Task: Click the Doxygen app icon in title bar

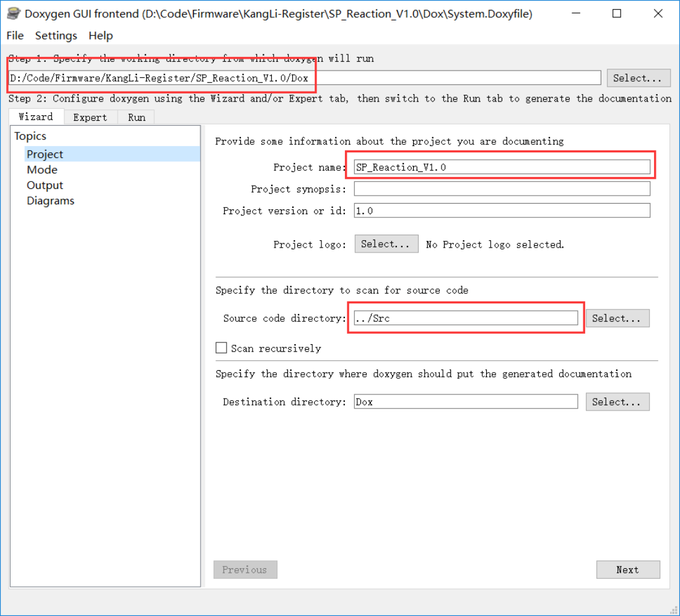Action: (x=14, y=14)
